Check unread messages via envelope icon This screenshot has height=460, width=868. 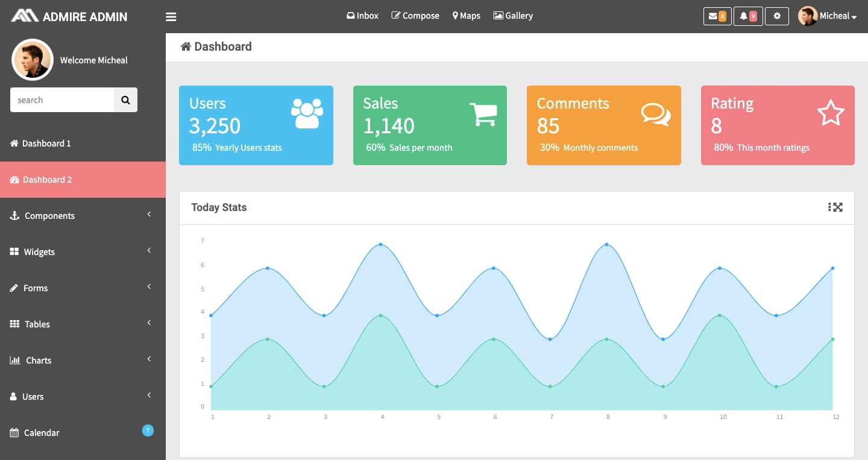click(717, 16)
